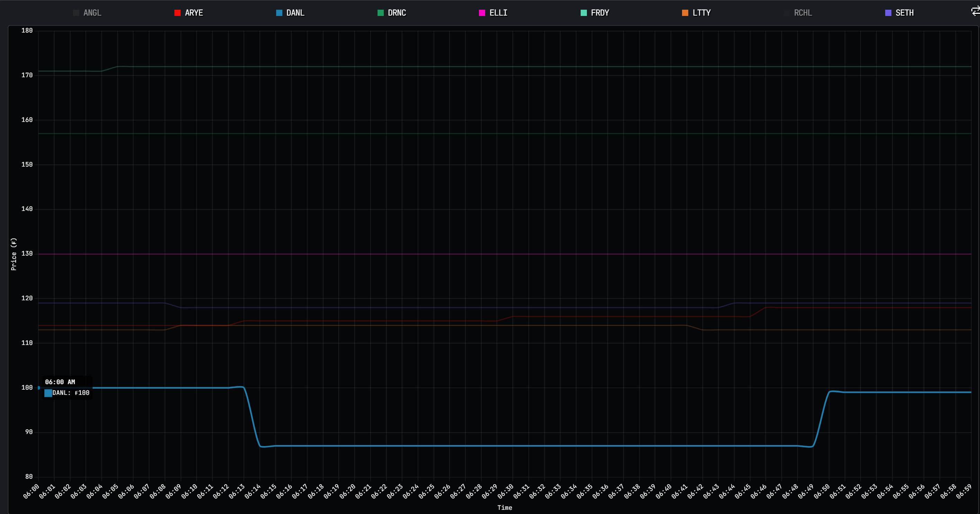Click the x-axis tick label '06:50'
This screenshot has height=514, width=980.
(x=822, y=491)
